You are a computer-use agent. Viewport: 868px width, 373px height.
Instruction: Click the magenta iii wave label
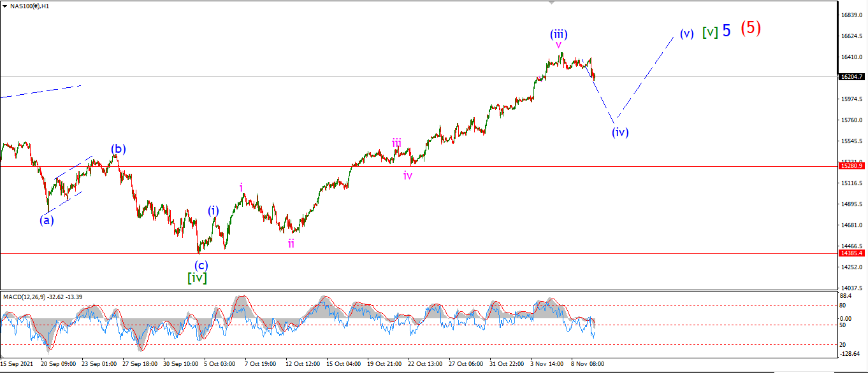(396, 143)
